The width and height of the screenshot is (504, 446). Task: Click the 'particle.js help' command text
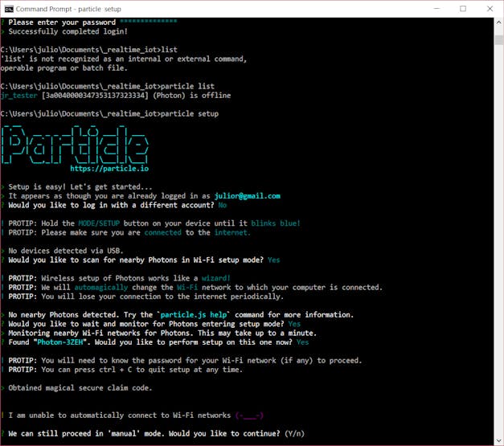(x=194, y=314)
